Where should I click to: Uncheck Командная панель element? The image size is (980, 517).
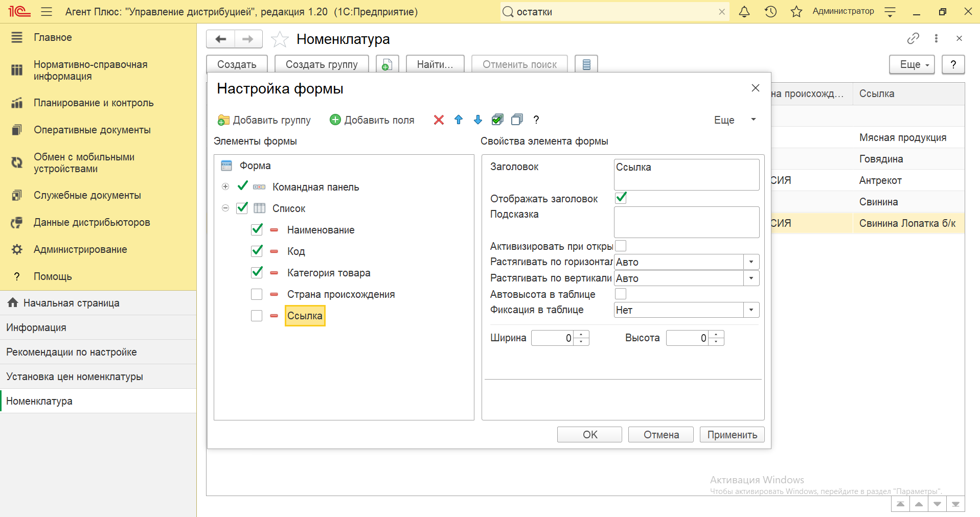point(243,186)
